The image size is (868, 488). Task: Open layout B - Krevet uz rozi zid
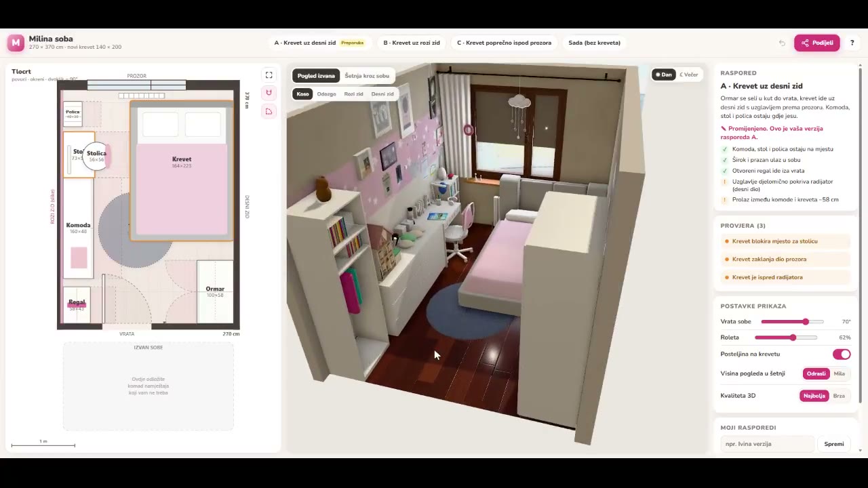pos(412,43)
